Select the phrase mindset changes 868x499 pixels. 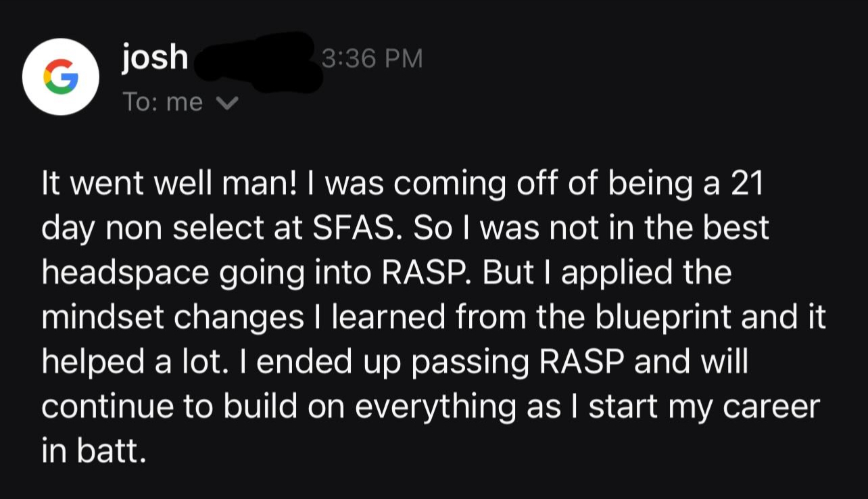click(x=173, y=318)
